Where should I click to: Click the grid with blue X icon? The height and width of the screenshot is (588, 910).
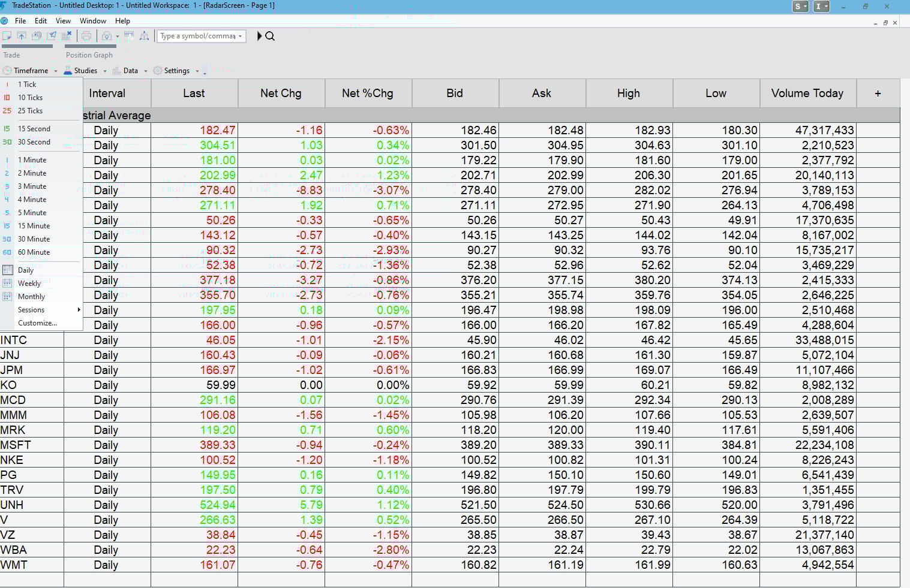67,36
